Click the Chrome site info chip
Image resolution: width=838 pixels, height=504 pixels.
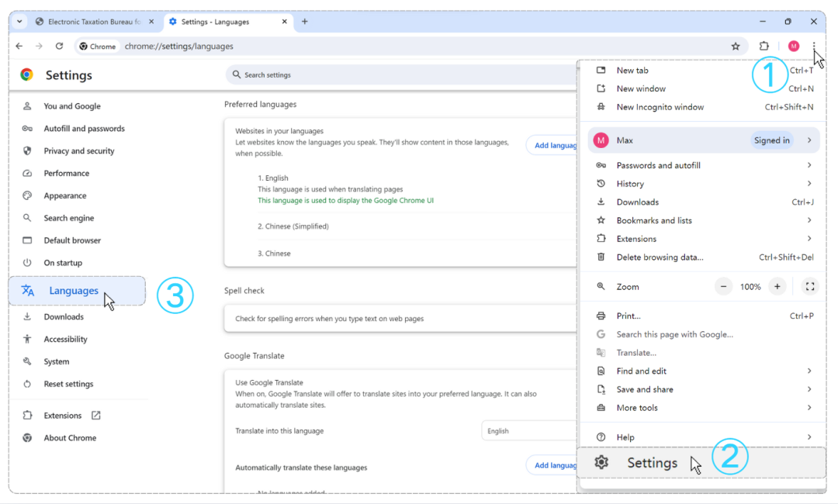coord(98,47)
